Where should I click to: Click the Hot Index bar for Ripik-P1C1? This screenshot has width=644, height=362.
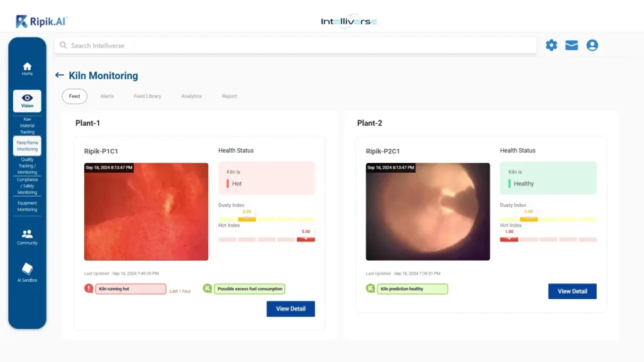(x=266, y=239)
